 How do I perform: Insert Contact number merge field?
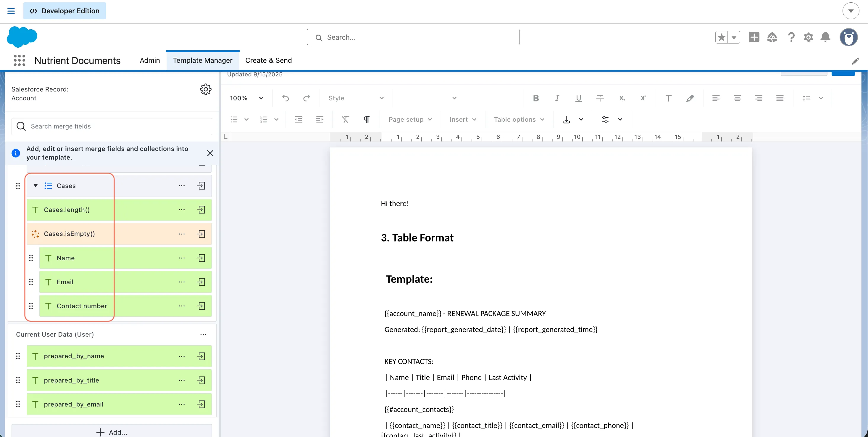201,306
